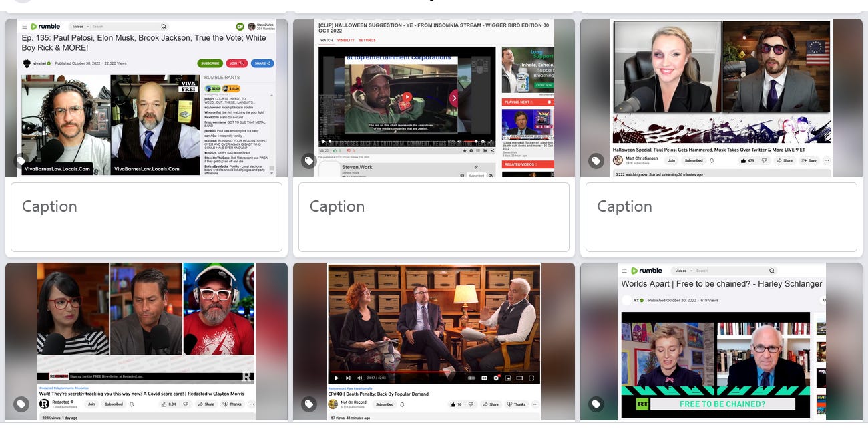The width and height of the screenshot is (868, 429).
Task: Click the Ep. 135 Paul Pelosi title text
Action: point(144,43)
